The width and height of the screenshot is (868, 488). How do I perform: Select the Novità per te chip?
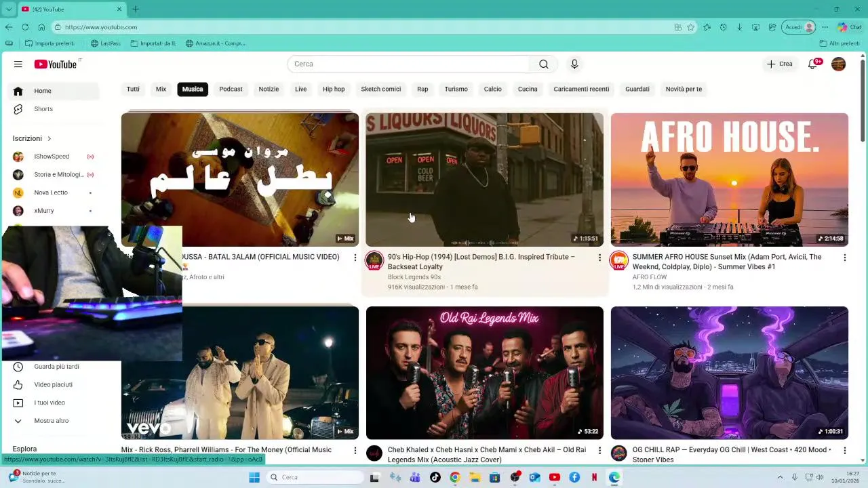[684, 89]
